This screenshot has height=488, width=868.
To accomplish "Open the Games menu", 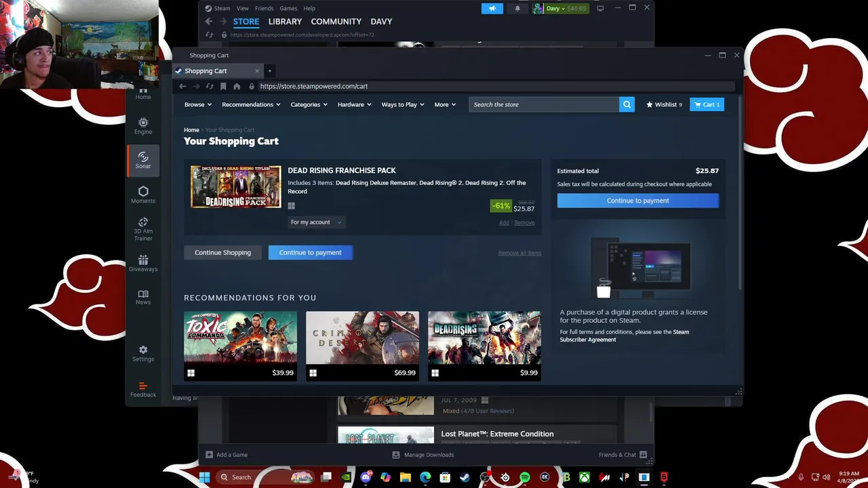I will (x=288, y=8).
